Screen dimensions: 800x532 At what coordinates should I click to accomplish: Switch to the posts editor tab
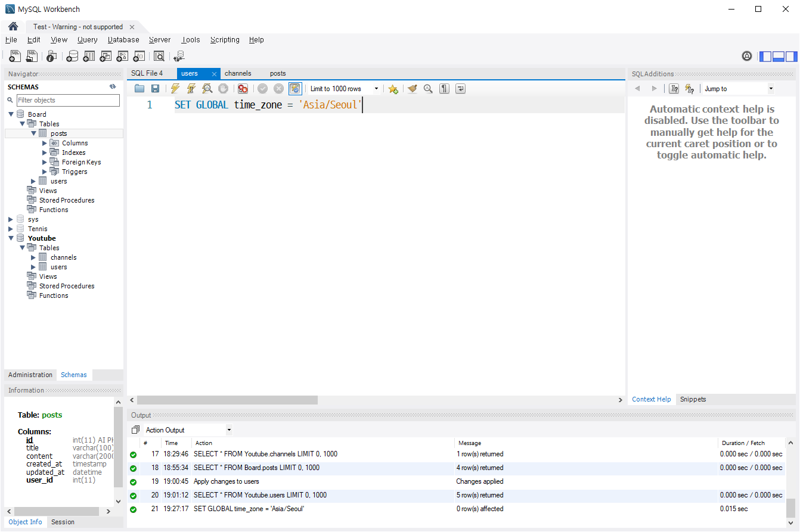(x=278, y=73)
